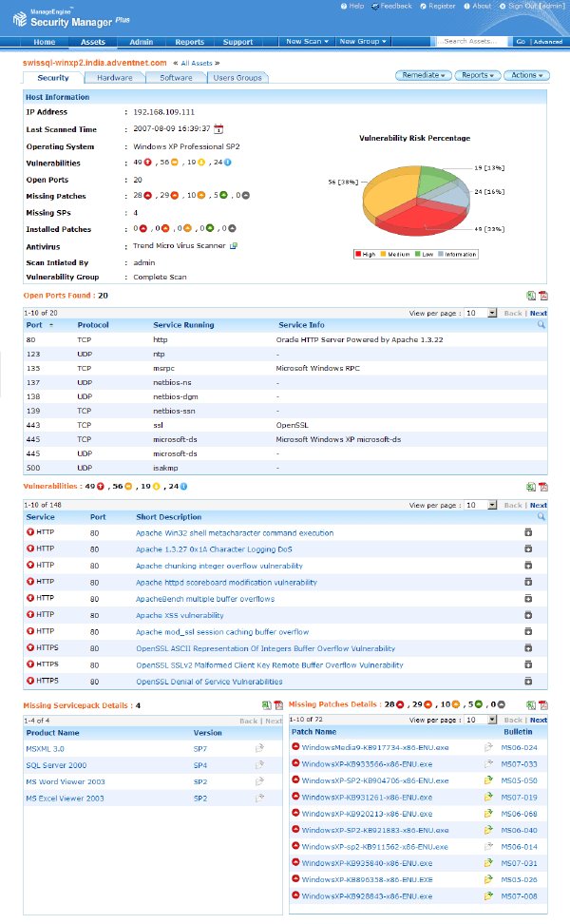Click deploy icon for WindowsXP-KB928843 patch
The image size is (570, 924).
click(x=488, y=895)
